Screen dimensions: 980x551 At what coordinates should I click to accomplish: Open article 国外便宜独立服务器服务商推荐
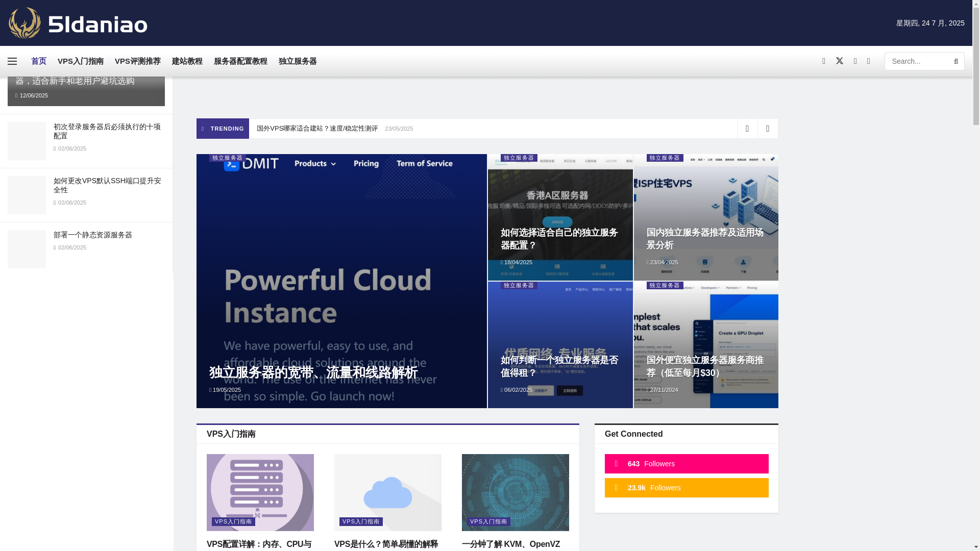[705, 366]
